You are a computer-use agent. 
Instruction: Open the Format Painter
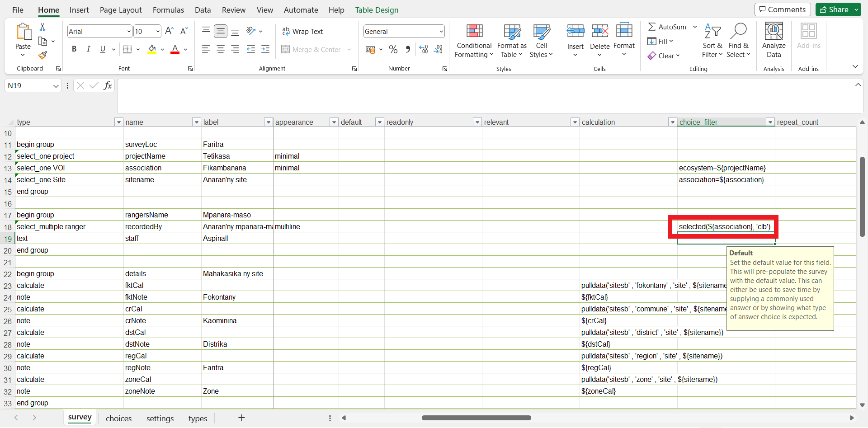pyautogui.click(x=42, y=55)
